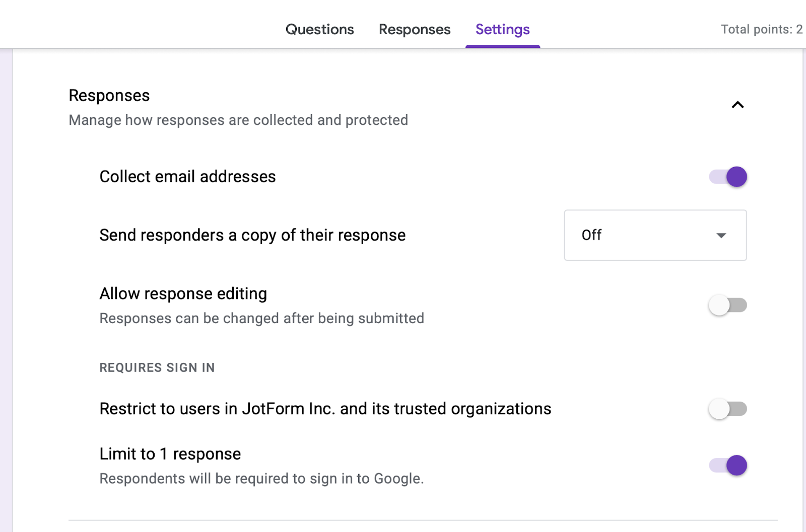Screen dimensions: 806x532
Task: Disable 'Collect email addresses'
Action: coord(726,177)
